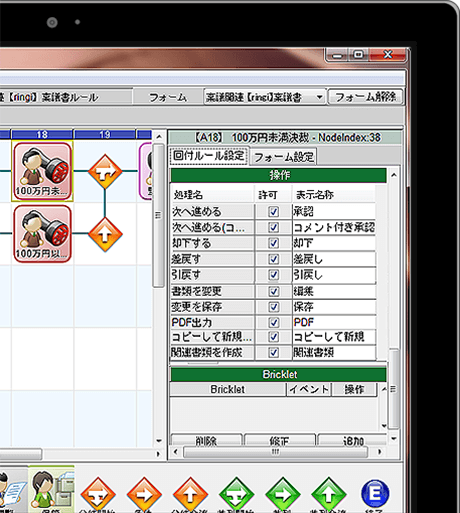Pick the woman with filing cabinets palette icon

(x=52, y=490)
